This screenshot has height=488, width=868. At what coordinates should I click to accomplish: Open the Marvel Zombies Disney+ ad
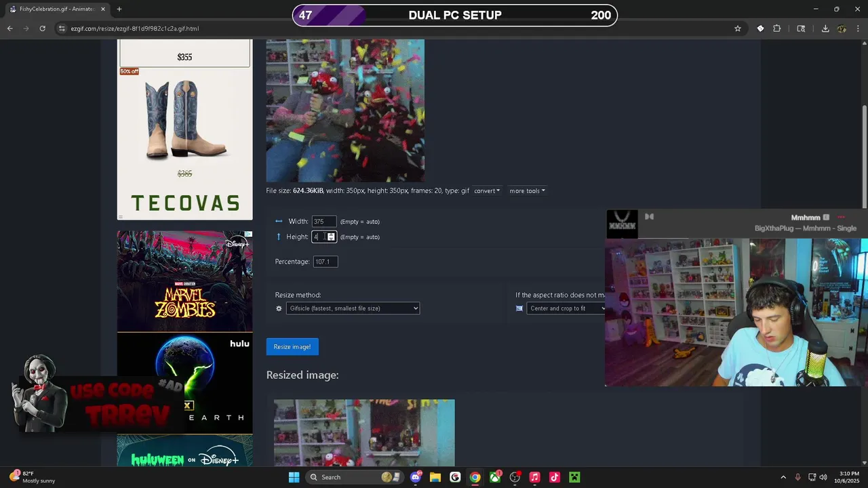184,281
